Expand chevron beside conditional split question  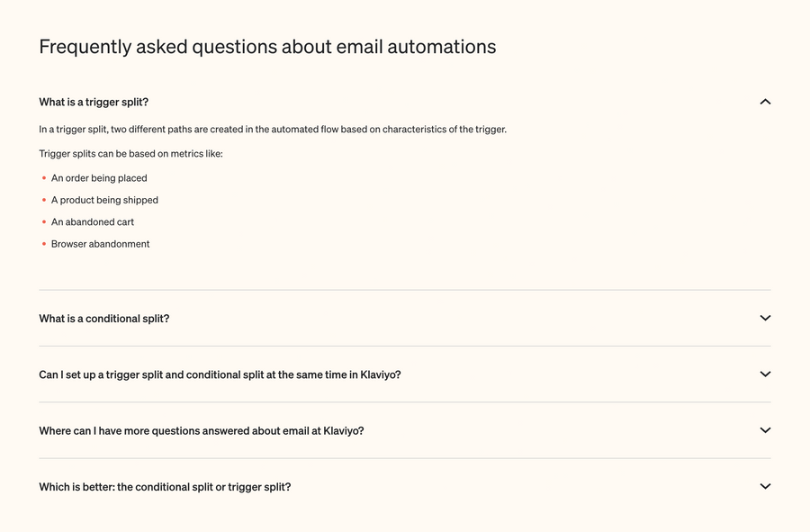click(x=765, y=318)
